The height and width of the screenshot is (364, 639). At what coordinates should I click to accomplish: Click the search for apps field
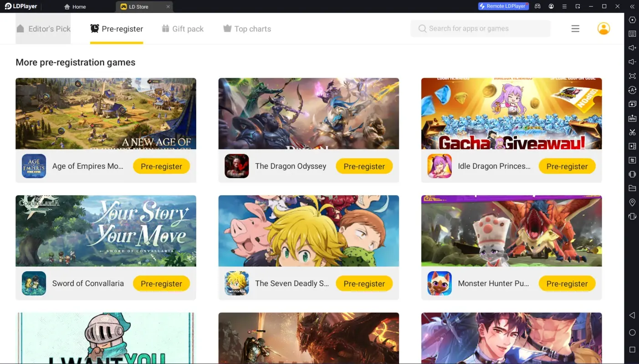(x=480, y=28)
